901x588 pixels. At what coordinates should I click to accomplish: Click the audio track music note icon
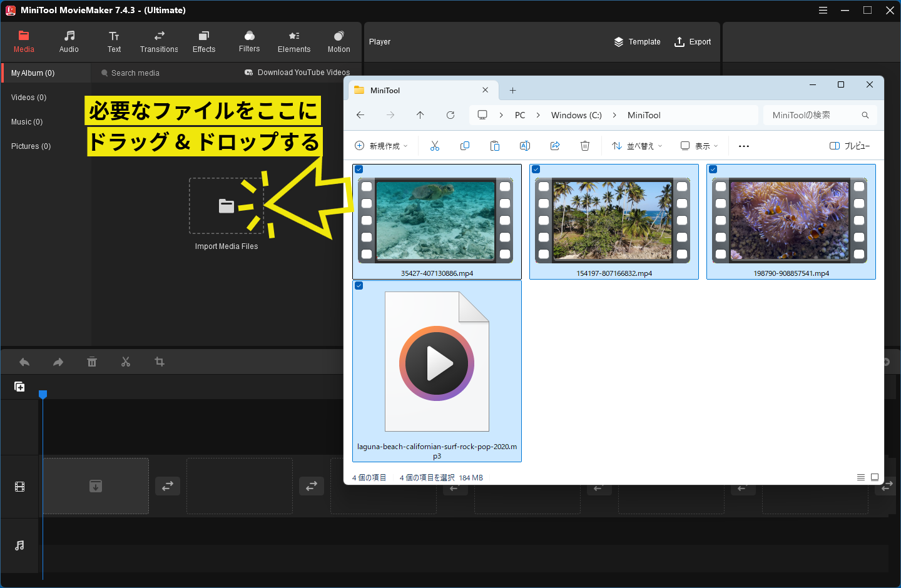point(19,545)
